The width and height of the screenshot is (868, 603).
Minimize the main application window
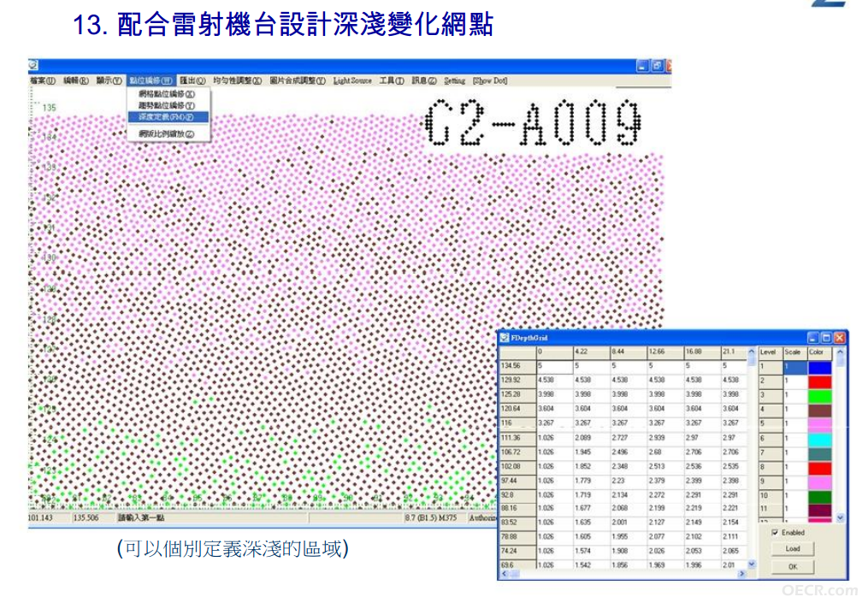click(x=642, y=66)
